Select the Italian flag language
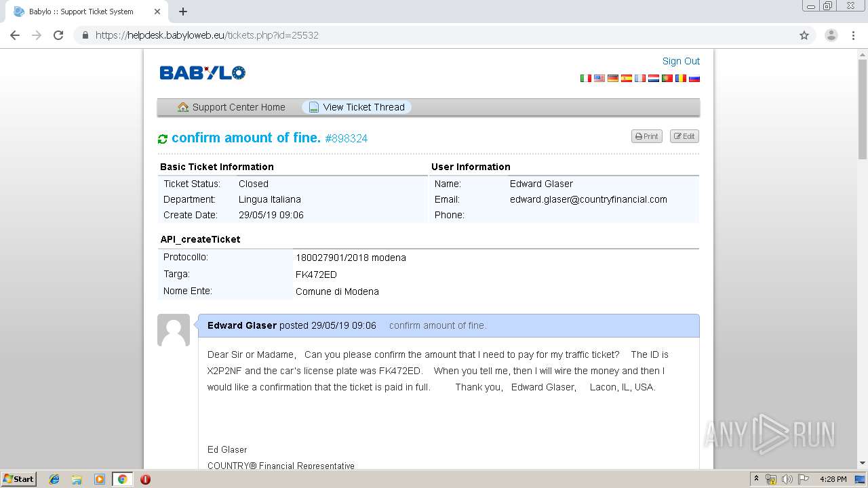Image resolution: width=868 pixels, height=488 pixels. (585, 79)
